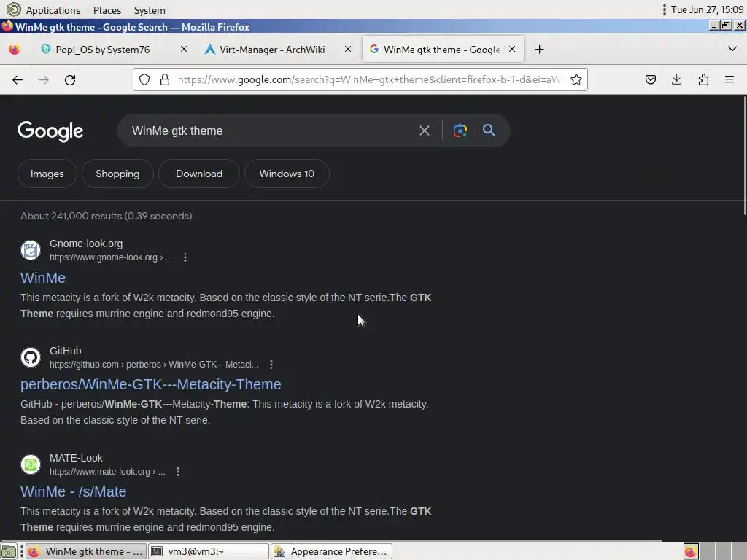
Task: Click the MATE-Look site favicon
Action: click(x=31, y=464)
